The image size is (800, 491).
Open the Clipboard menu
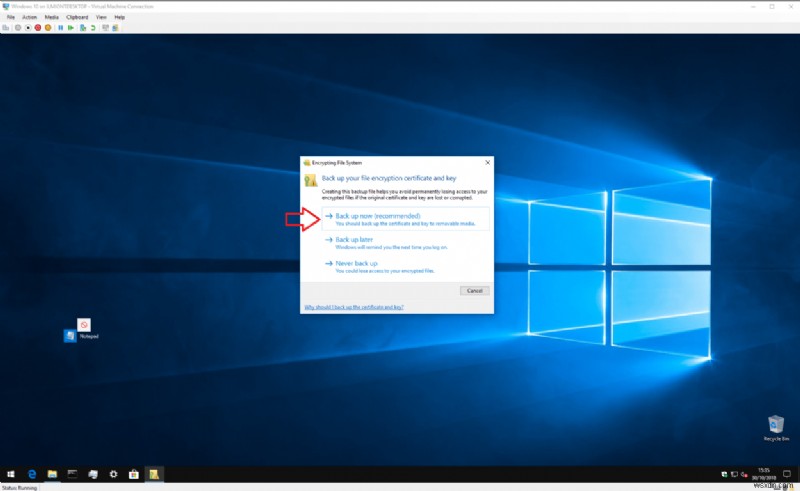77,17
